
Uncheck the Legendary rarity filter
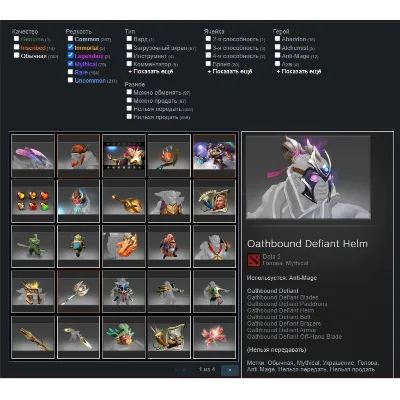(70, 55)
